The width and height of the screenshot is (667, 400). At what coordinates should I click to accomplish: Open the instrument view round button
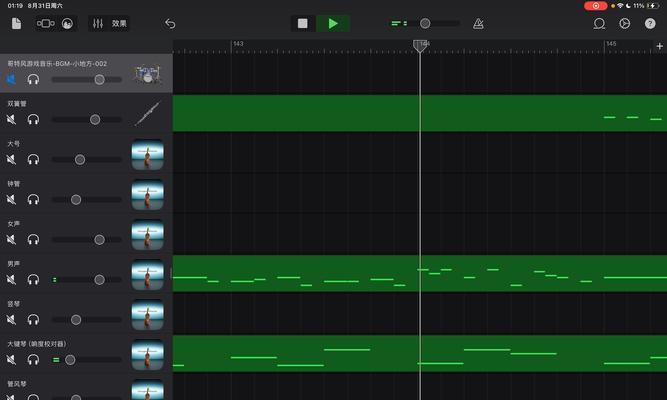tap(67, 24)
